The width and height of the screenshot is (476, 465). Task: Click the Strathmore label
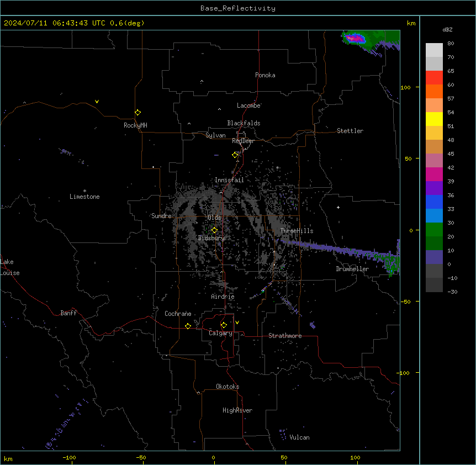pos(285,336)
